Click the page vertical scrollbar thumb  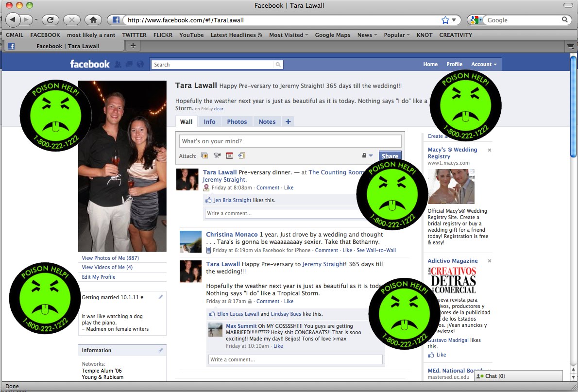tap(573, 107)
